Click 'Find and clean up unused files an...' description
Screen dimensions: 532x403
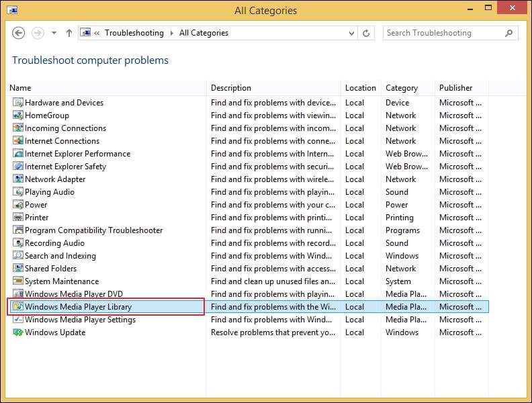[x=273, y=281]
